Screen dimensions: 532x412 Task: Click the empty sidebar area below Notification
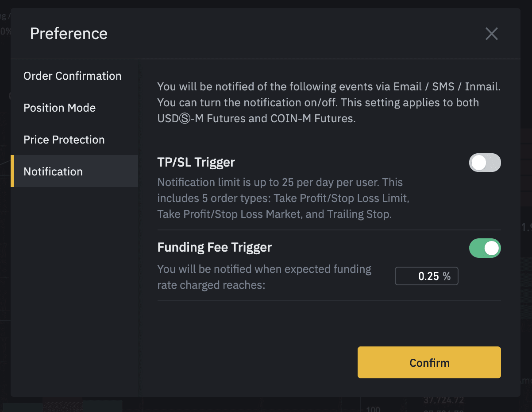coord(74,292)
